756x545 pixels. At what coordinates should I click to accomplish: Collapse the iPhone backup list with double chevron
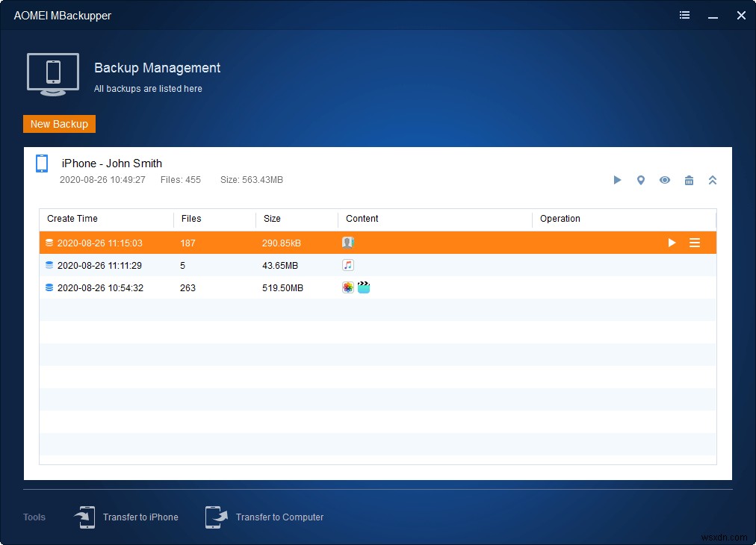(x=713, y=180)
